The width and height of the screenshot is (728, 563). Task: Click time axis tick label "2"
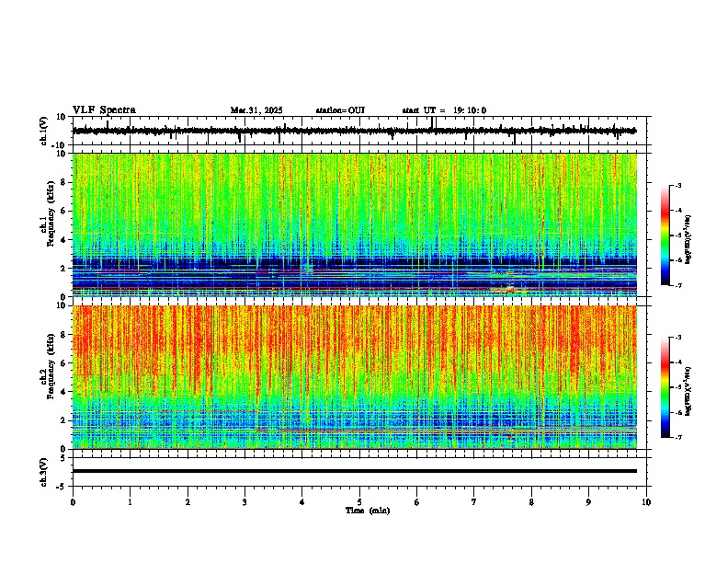[x=188, y=502]
